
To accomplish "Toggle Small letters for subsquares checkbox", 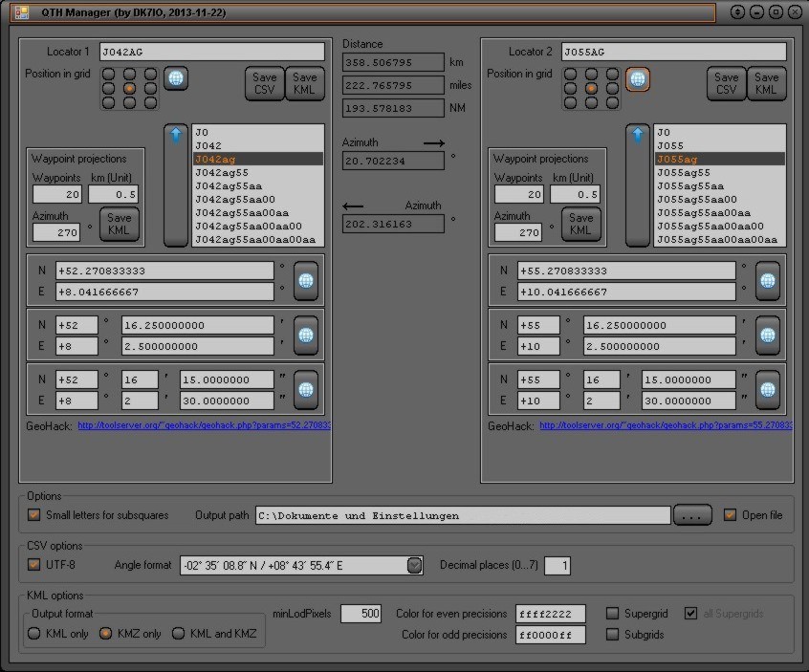I will (x=34, y=515).
